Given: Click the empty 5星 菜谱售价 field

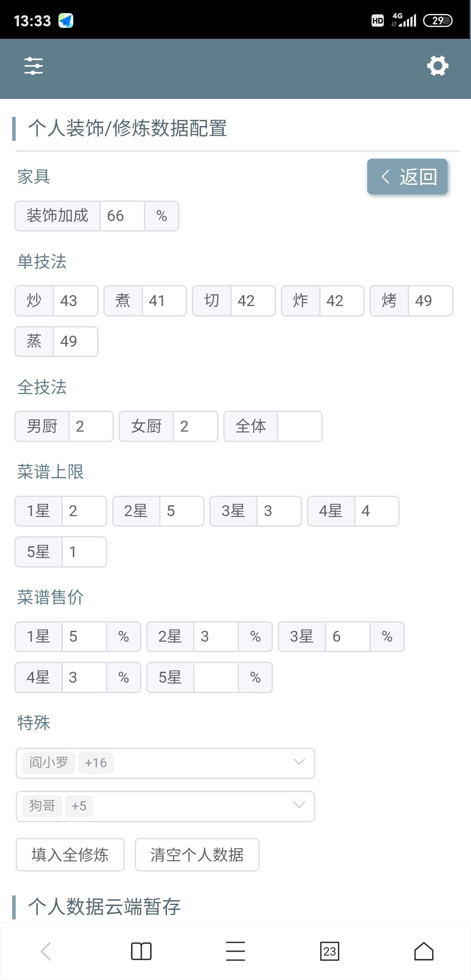Looking at the screenshot, I should [x=216, y=677].
